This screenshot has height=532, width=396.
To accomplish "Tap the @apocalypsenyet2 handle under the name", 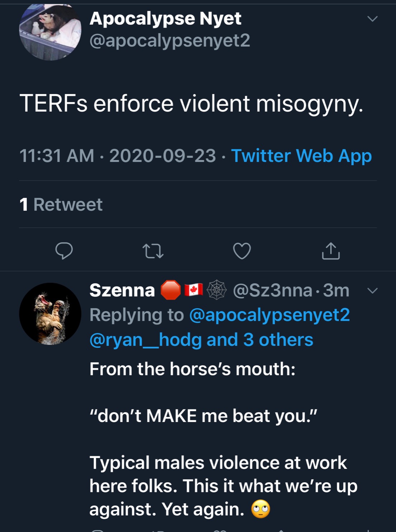I will tap(170, 41).
